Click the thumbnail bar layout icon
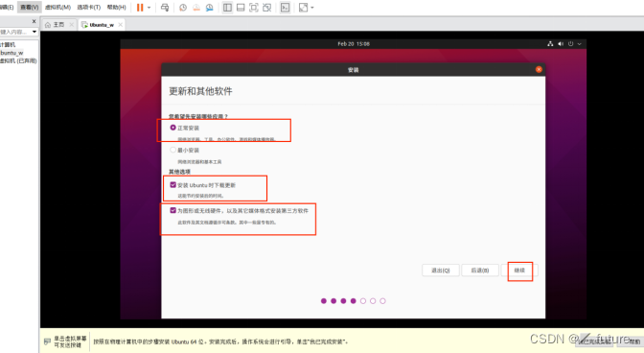 241,8
